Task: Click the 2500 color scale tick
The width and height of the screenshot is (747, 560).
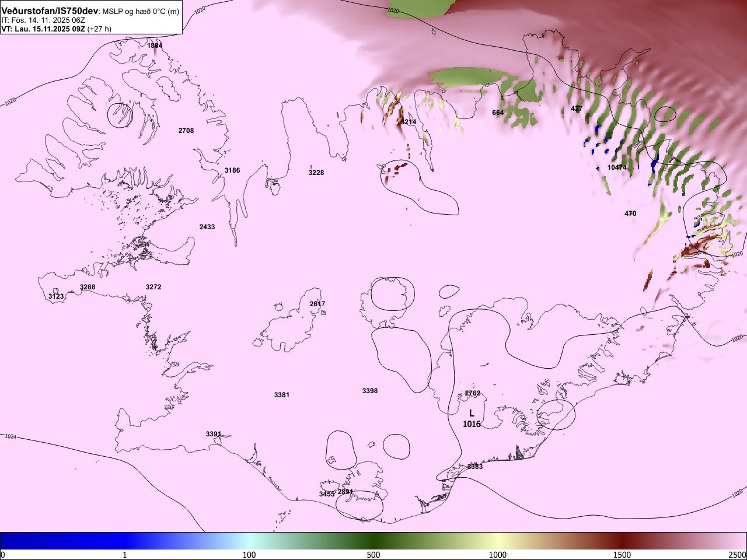Action: tap(738, 555)
